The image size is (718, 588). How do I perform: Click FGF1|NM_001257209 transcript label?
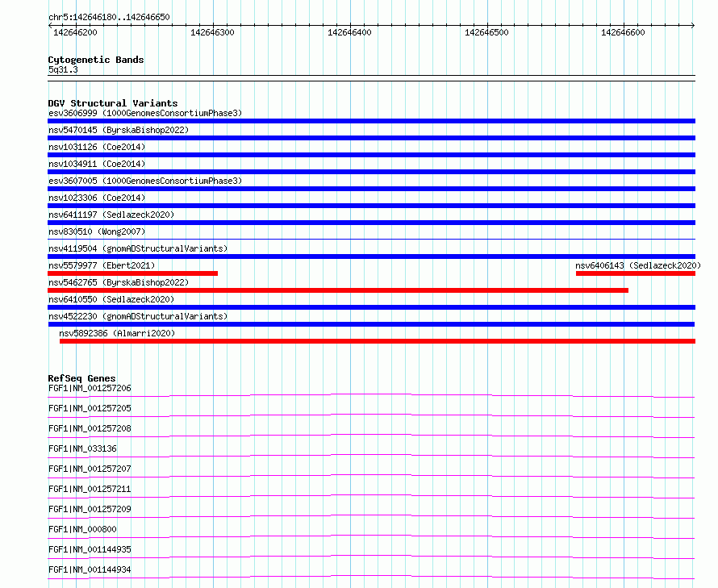[90, 509]
